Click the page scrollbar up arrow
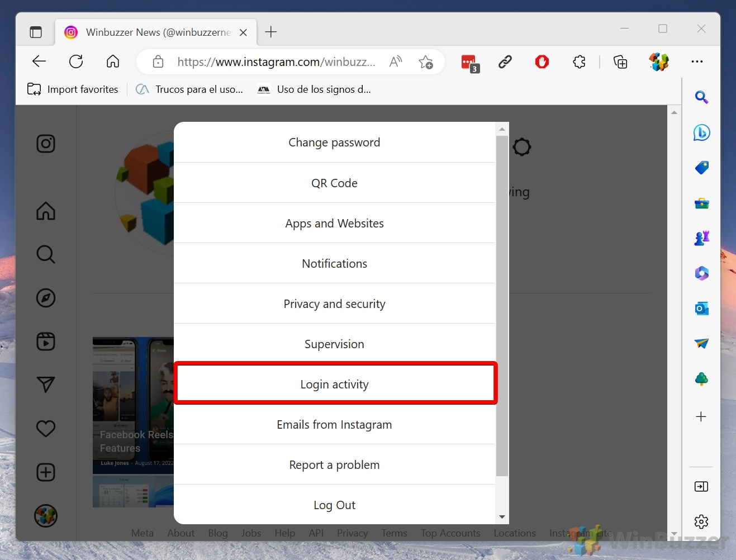736x560 pixels. point(674,112)
